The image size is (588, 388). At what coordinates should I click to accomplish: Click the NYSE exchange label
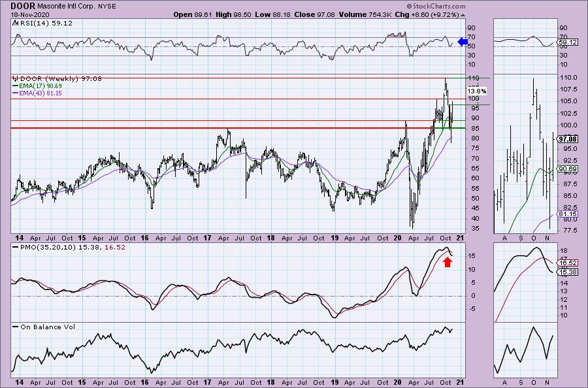pyautogui.click(x=107, y=7)
